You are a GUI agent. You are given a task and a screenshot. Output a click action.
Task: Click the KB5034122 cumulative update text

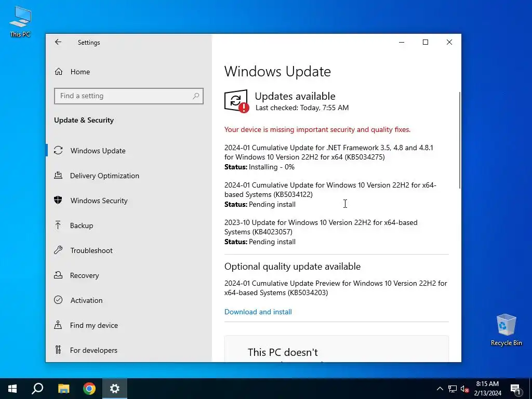tap(330, 190)
